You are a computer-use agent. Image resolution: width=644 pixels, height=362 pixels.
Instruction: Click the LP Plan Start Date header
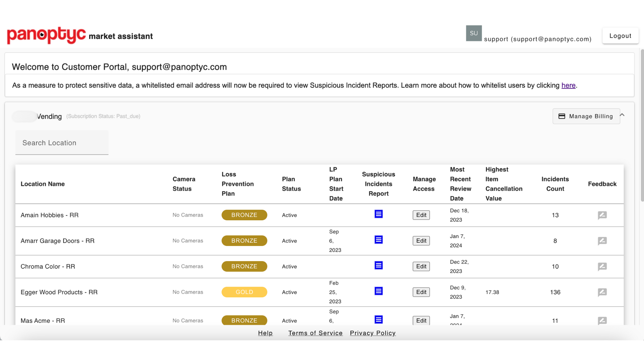tap(336, 184)
